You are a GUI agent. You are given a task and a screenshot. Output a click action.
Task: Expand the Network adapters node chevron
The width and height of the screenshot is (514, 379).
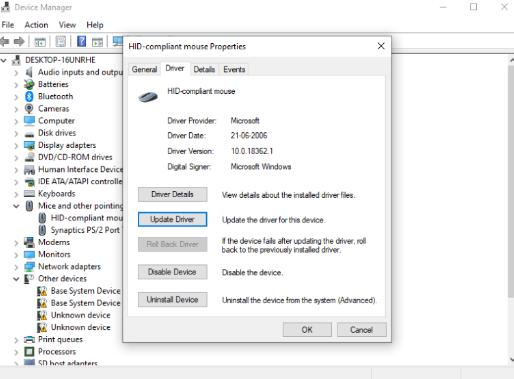[16, 267]
